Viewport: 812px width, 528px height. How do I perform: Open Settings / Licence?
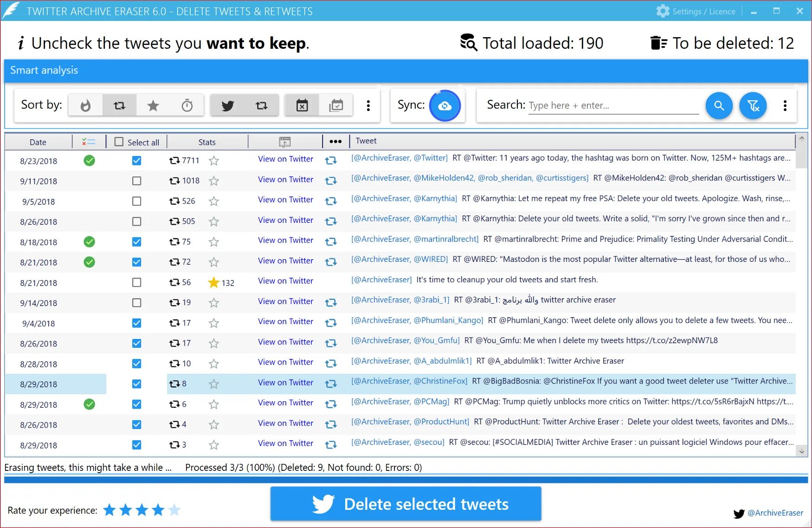[696, 11]
